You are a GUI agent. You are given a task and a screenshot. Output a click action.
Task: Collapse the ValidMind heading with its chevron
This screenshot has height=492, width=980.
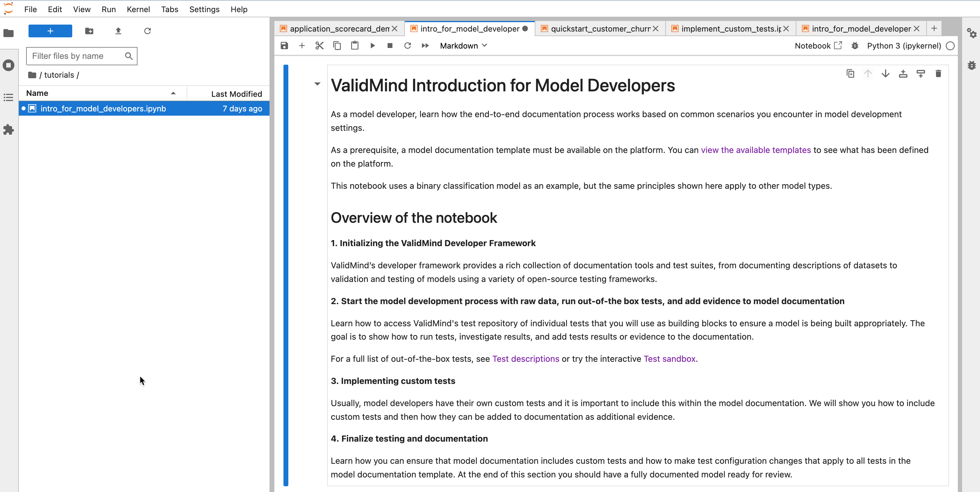point(317,84)
